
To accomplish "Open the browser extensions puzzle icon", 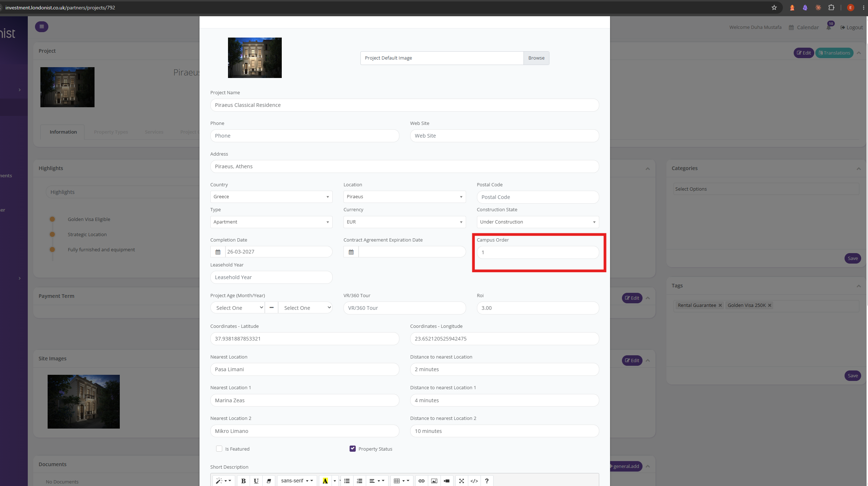I will click(x=831, y=8).
